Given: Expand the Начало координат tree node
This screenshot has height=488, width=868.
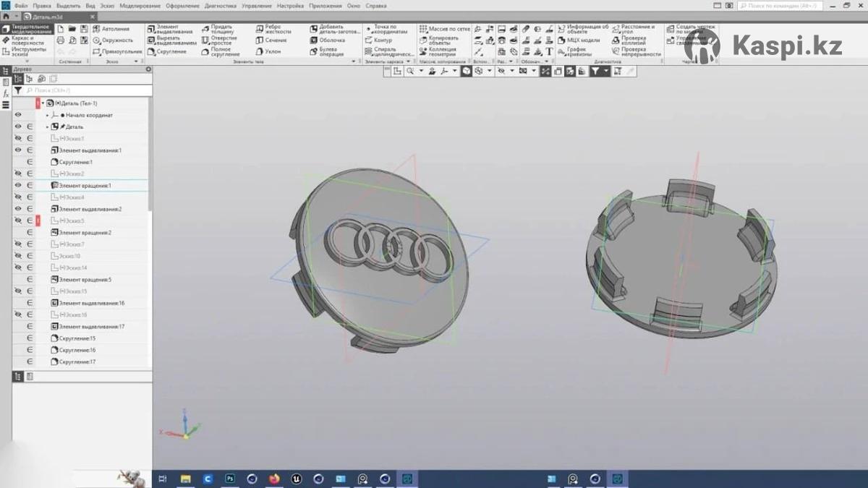Looking at the screenshot, I should point(48,116).
